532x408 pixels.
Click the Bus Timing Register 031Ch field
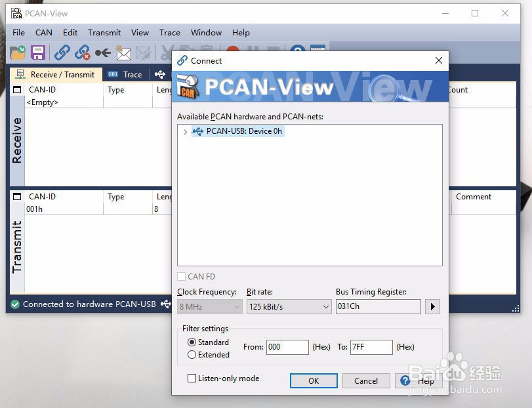coord(379,306)
